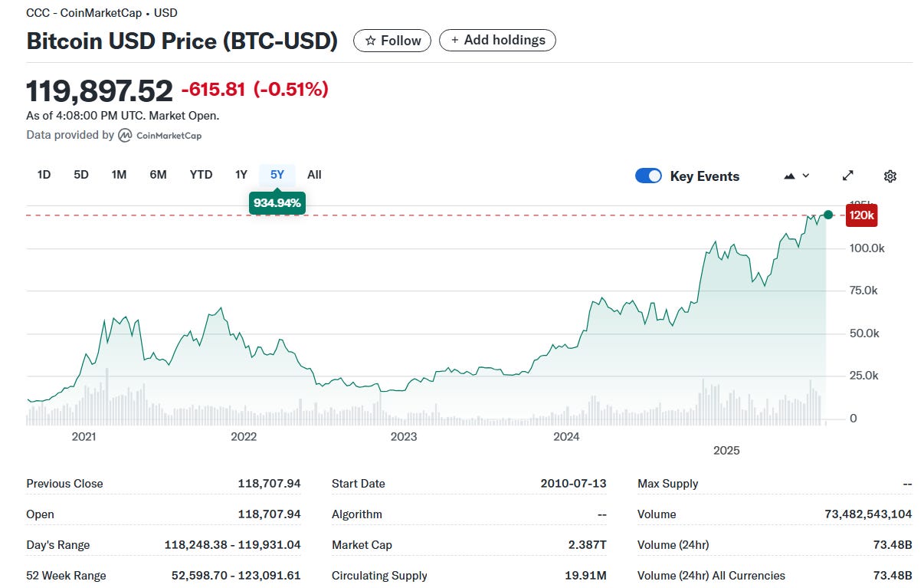Expand chart to full screen
Image resolution: width=924 pixels, height=588 pixels.
pyautogui.click(x=848, y=176)
